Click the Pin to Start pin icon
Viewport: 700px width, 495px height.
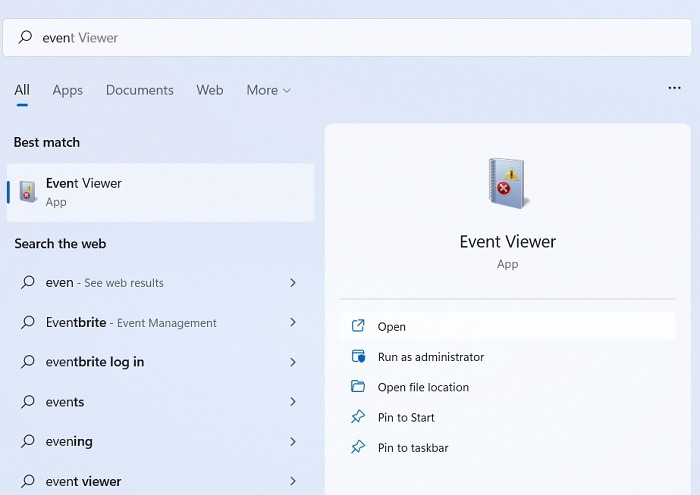[358, 417]
